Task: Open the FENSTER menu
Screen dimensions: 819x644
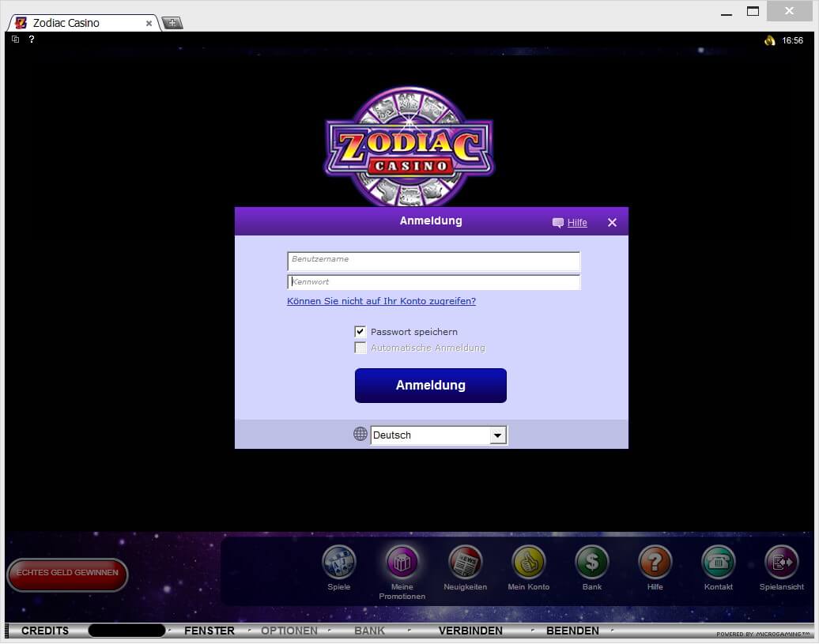Action: point(209,631)
